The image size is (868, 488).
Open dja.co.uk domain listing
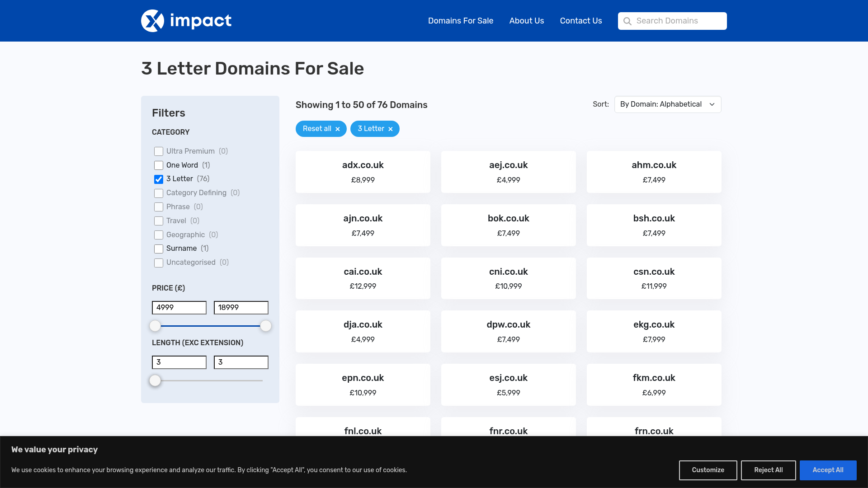click(363, 331)
